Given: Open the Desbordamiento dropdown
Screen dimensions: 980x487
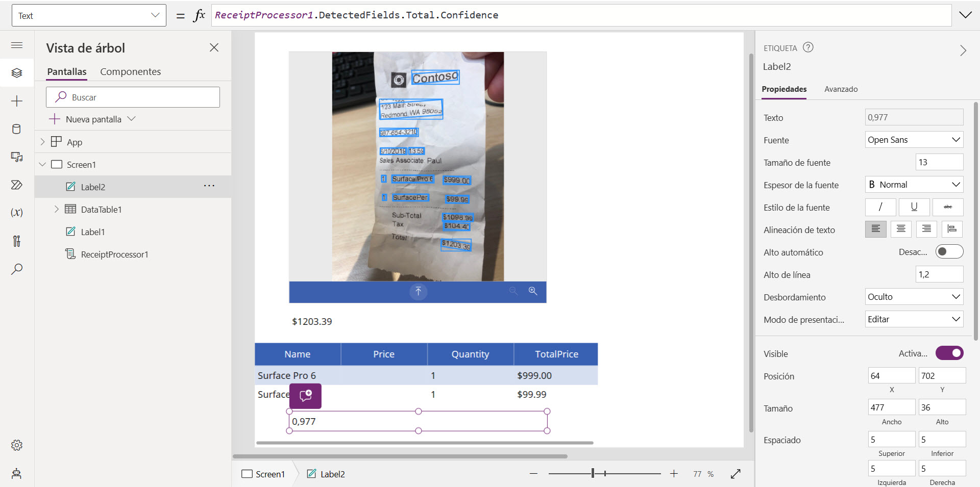Looking at the screenshot, I should (914, 297).
